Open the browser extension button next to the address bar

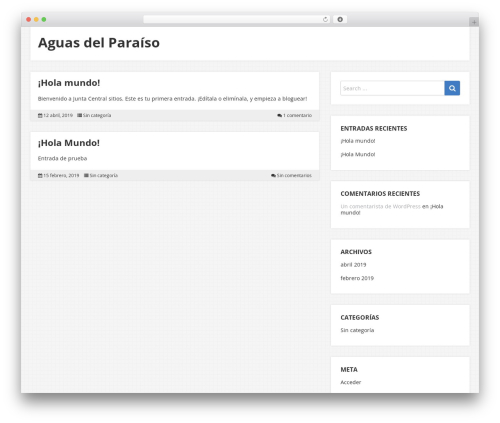[340, 19]
